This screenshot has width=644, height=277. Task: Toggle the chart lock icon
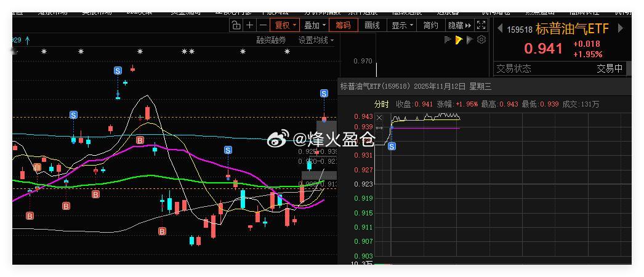[236, 25]
